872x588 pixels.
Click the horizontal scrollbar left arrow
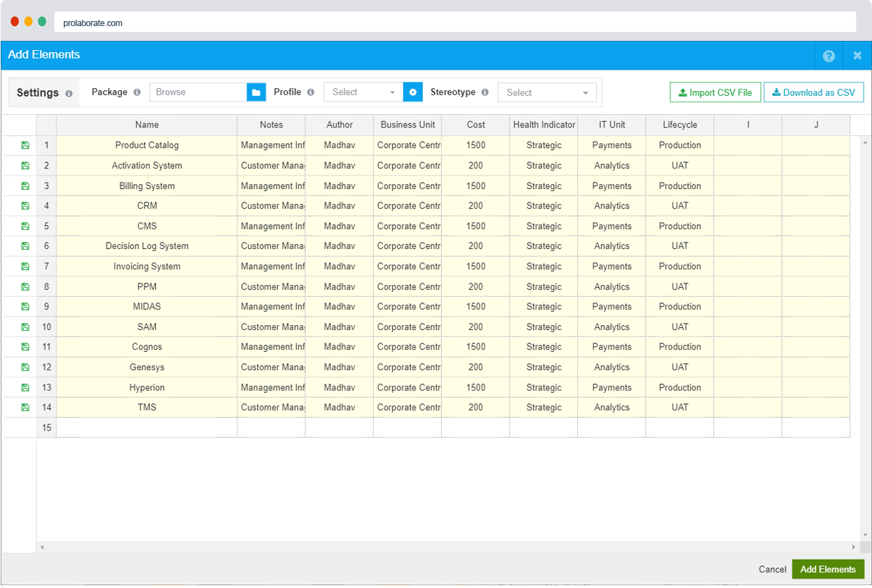(42, 547)
